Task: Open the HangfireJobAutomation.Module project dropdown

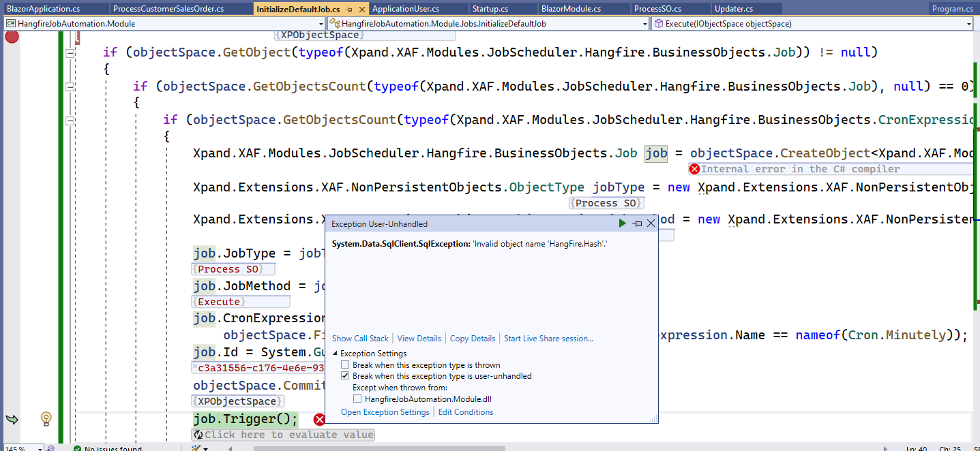Action: click(x=320, y=22)
